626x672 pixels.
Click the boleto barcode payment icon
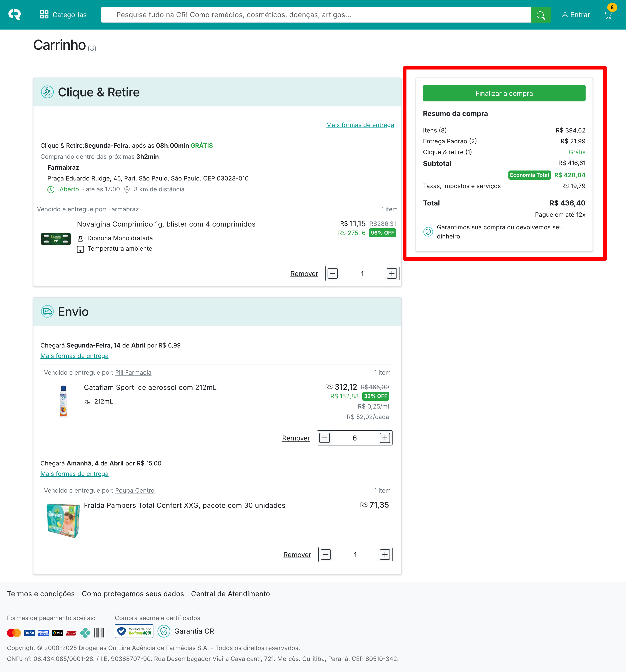point(99,633)
